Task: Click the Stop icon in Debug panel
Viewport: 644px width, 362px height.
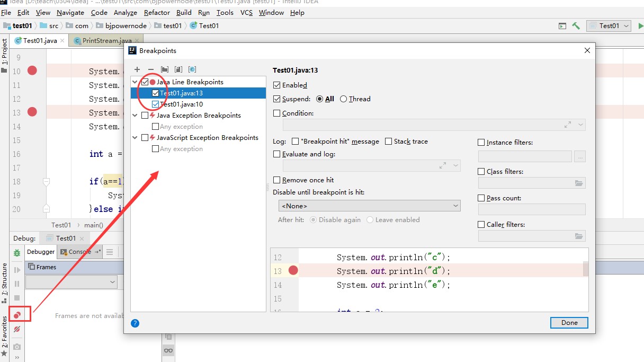Action: (x=17, y=298)
